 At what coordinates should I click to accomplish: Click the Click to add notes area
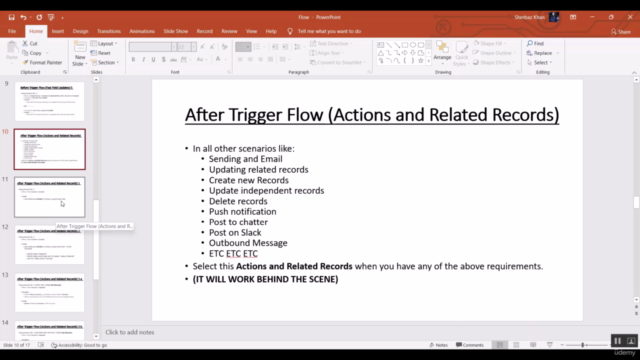[130, 332]
